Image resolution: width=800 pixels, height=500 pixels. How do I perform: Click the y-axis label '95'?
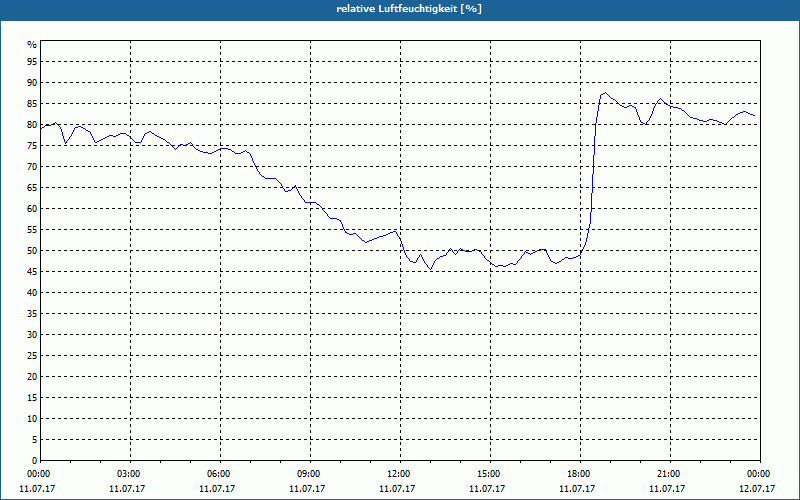[x=32, y=62]
